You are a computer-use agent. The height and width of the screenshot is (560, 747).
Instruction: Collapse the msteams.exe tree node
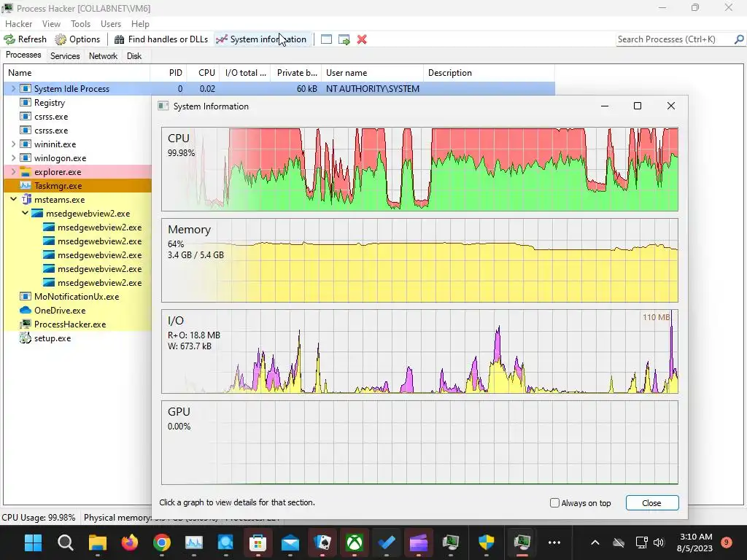[13, 199]
